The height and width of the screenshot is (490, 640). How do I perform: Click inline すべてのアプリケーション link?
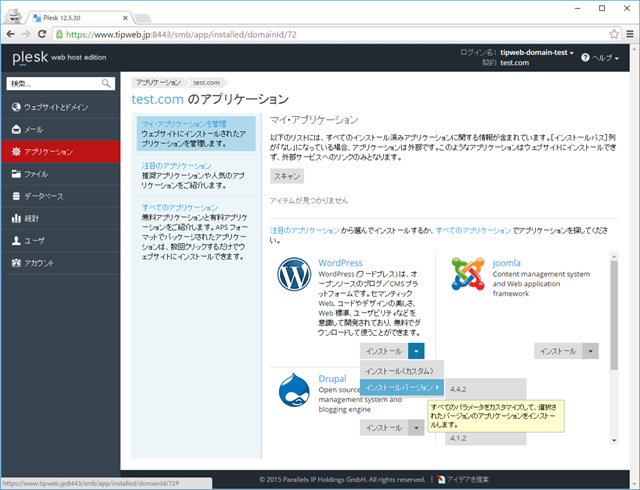pos(473,231)
